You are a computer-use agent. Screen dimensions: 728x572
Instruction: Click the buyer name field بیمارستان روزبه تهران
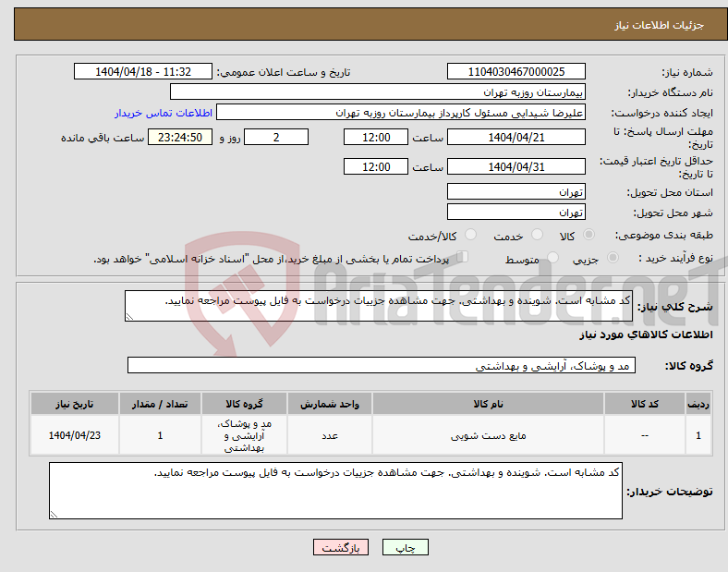[378, 91]
